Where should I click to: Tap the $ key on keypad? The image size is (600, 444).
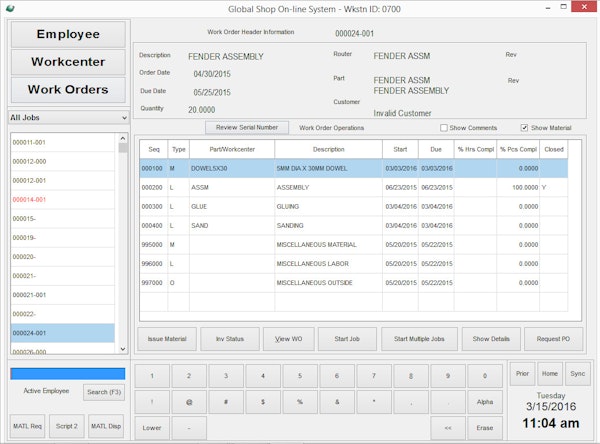263,402
